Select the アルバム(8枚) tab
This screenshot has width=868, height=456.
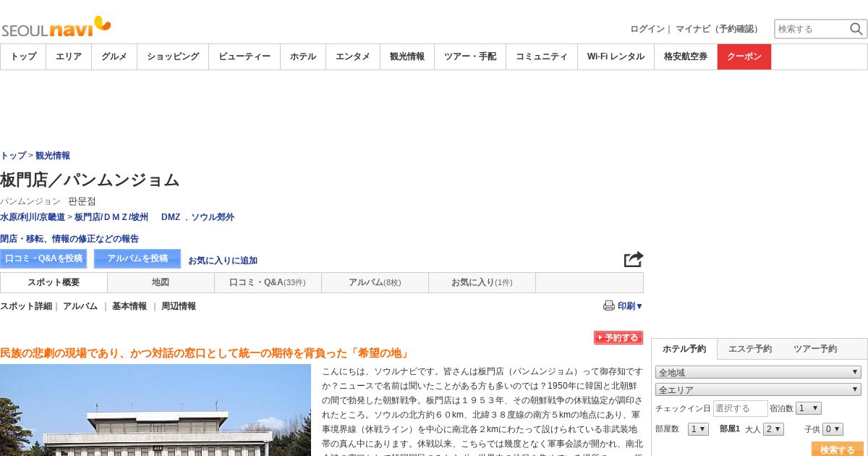click(375, 282)
